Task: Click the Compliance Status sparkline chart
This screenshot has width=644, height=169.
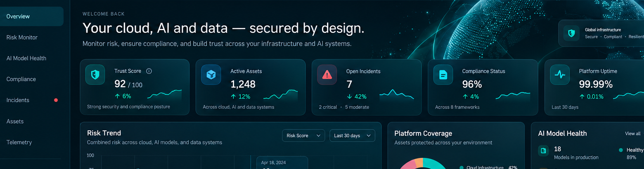Action: [x=513, y=96]
